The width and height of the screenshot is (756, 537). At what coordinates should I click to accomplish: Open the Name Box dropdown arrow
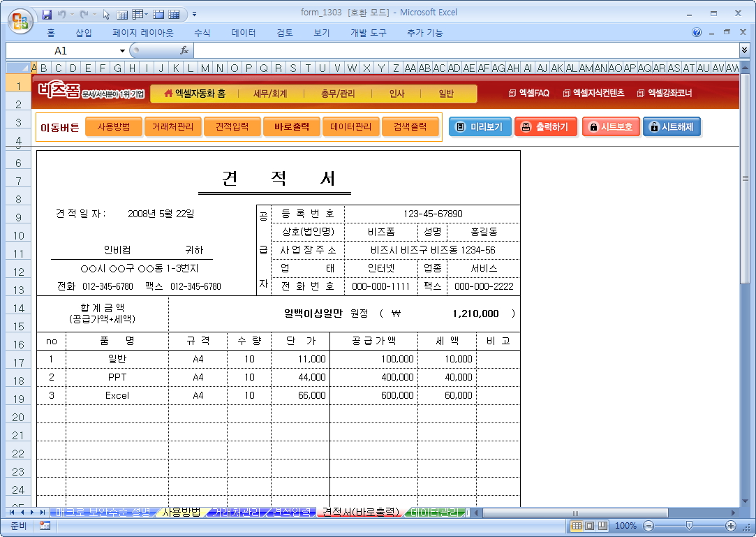tap(123, 50)
